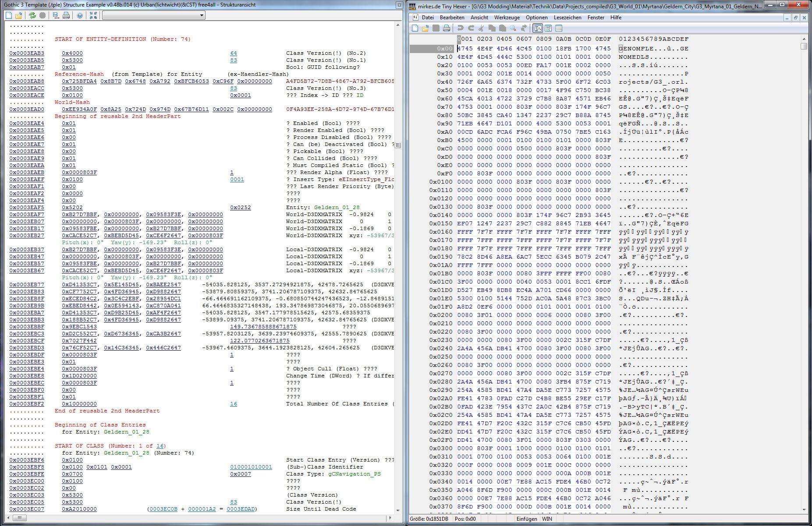Paste clipboard in Tiny Hexer toolbar
The image size is (812, 526).
[503, 28]
